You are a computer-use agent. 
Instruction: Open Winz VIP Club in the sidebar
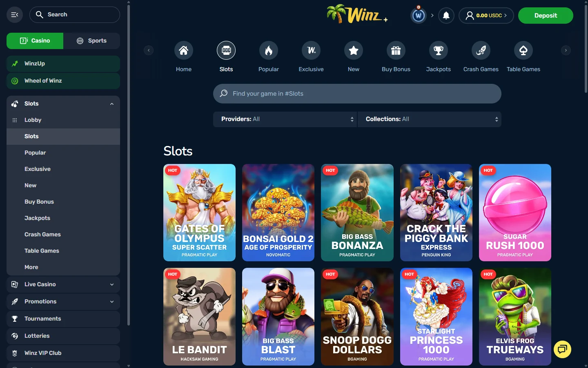pos(63,353)
